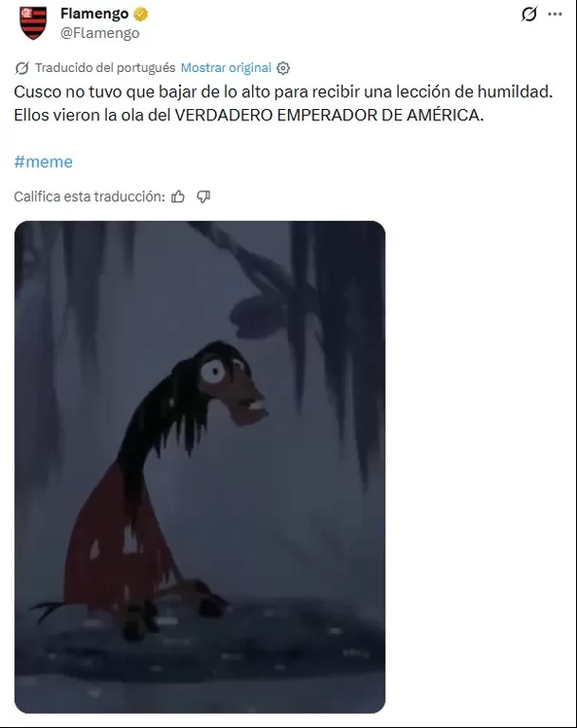
Task: Click the @Flamengo handle
Action: pos(99,33)
